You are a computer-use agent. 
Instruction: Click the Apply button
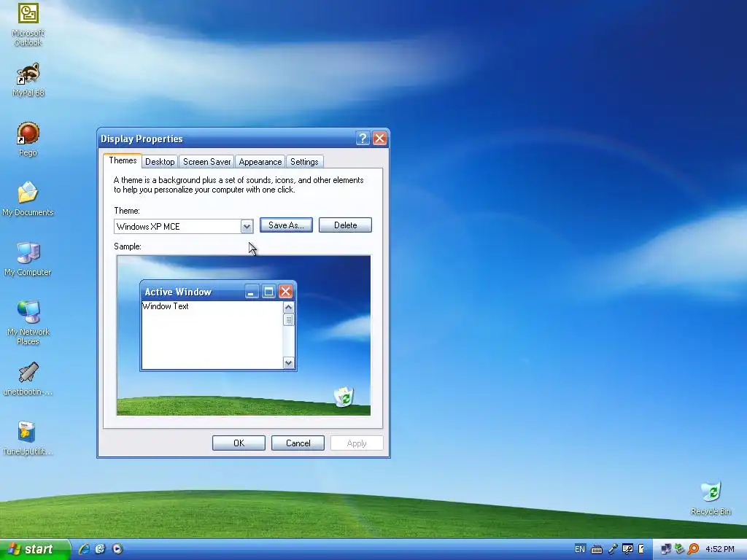point(357,443)
